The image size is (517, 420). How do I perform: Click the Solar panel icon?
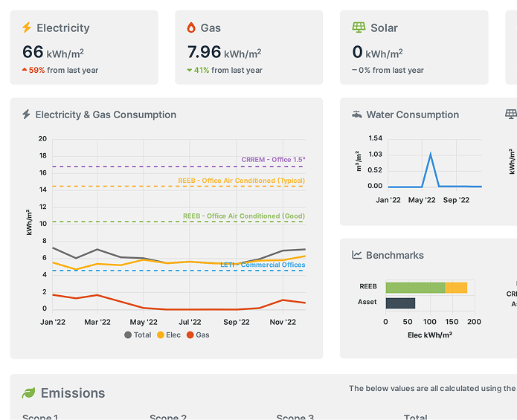point(359,28)
